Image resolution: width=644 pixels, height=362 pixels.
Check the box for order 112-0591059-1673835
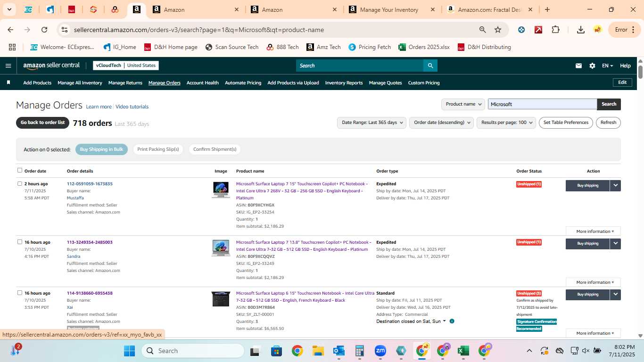point(20,183)
